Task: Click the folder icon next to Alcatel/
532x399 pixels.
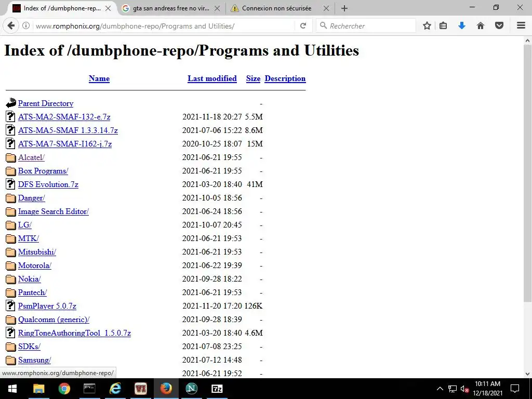Action: click(11, 157)
